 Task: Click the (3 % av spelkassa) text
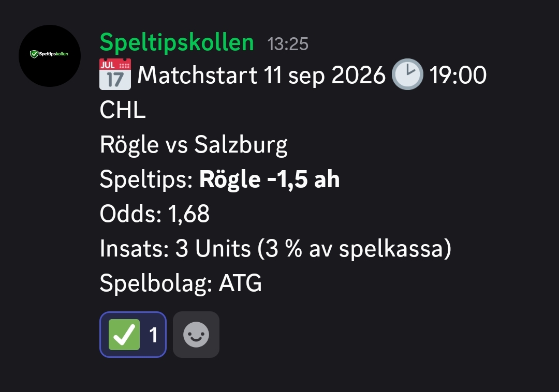[355, 248]
